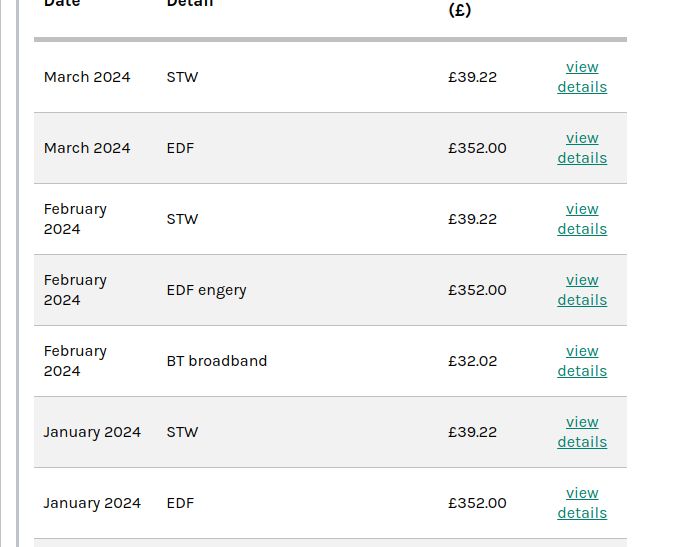The image size is (674, 547).
Task: Click the January 2024 date in EDF row
Action: 92,503
